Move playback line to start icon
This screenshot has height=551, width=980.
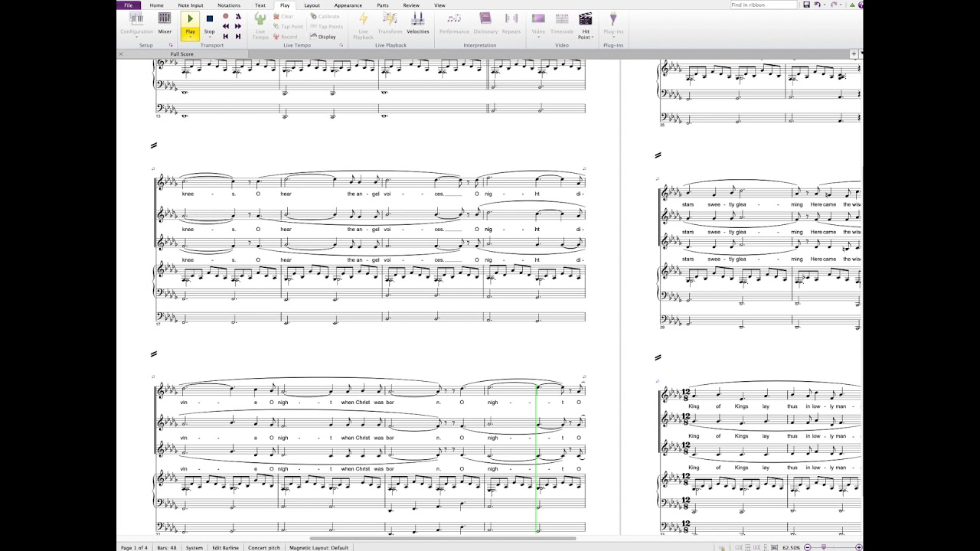(225, 36)
